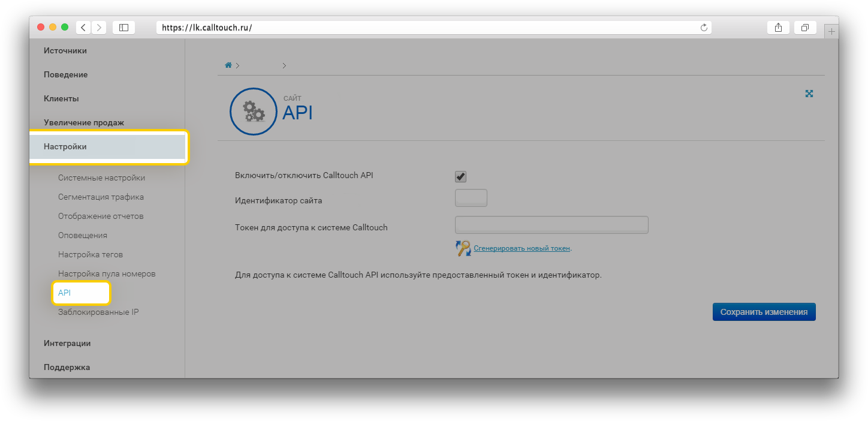Click the Calltouch access token field
Screen dimensions: 868x421
[551, 225]
